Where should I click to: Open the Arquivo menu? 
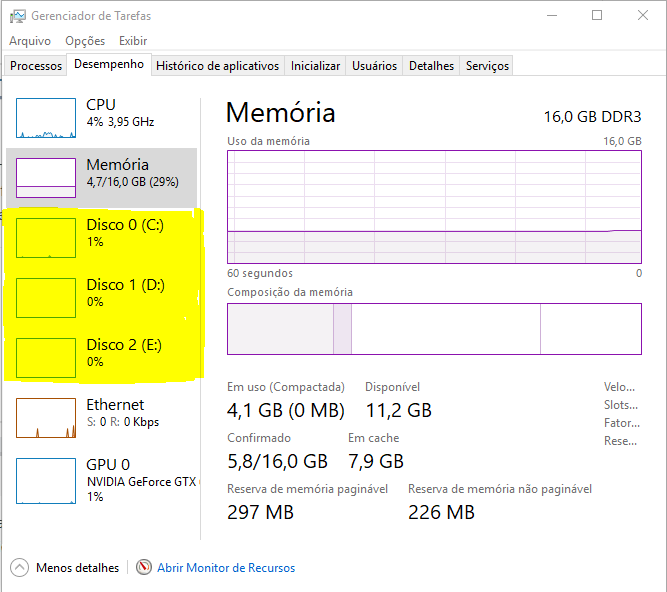30,41
